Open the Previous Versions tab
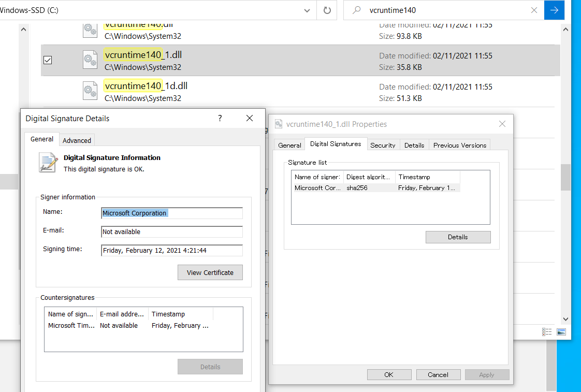The height and width of the screenshot is (392, 581). [460, 145]
